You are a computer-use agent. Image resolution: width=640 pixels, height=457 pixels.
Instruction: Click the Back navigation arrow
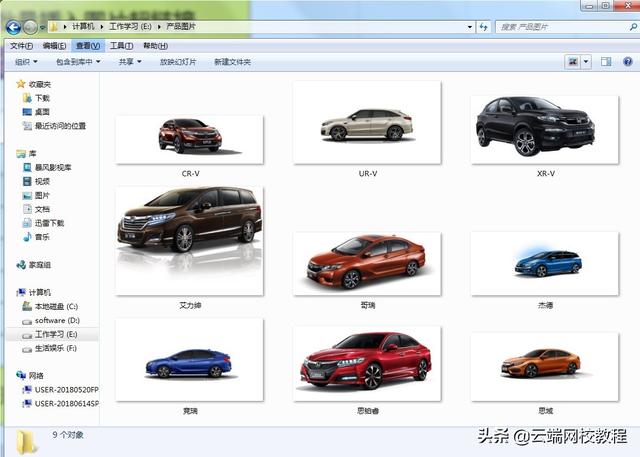[x=13, y=27]
